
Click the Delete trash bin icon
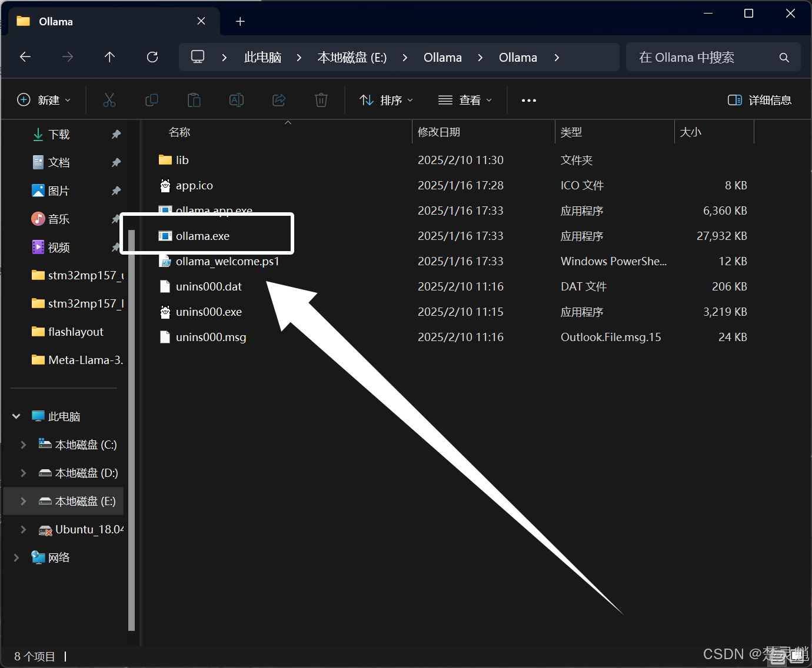(321, 100)
